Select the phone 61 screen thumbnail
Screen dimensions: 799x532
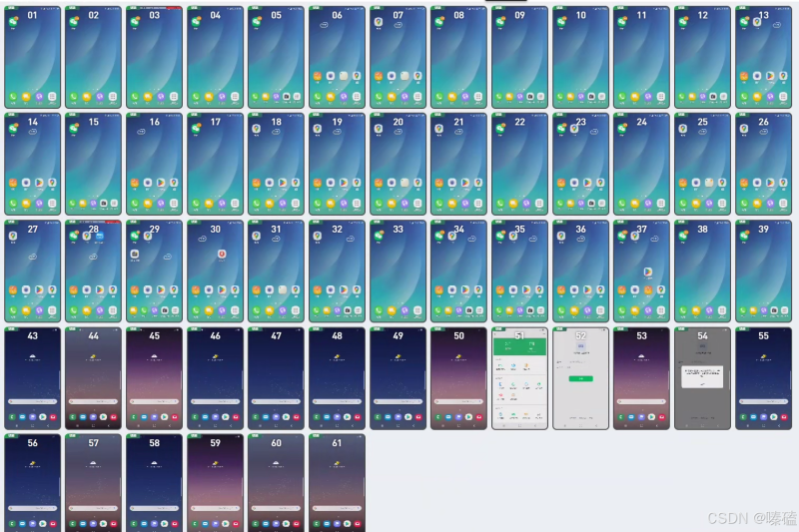[x=337, y=483]
